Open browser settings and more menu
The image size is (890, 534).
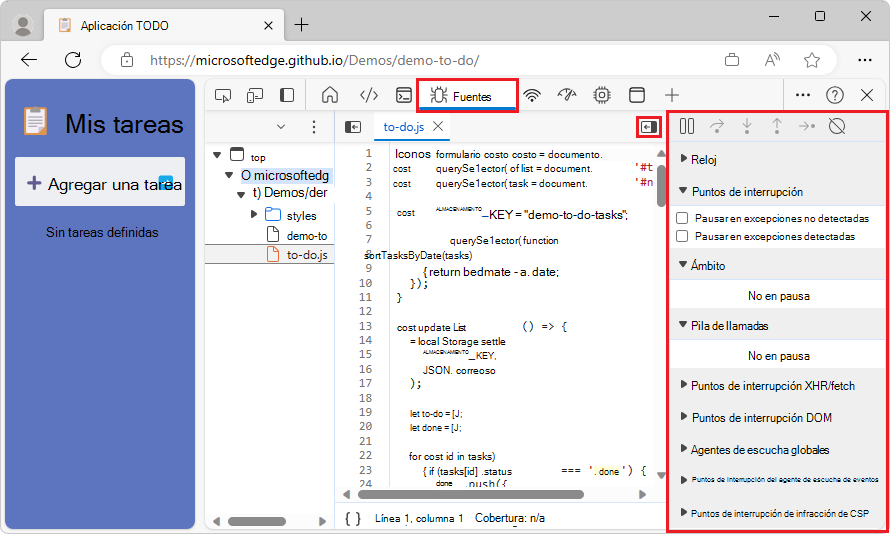pos(864,60)
